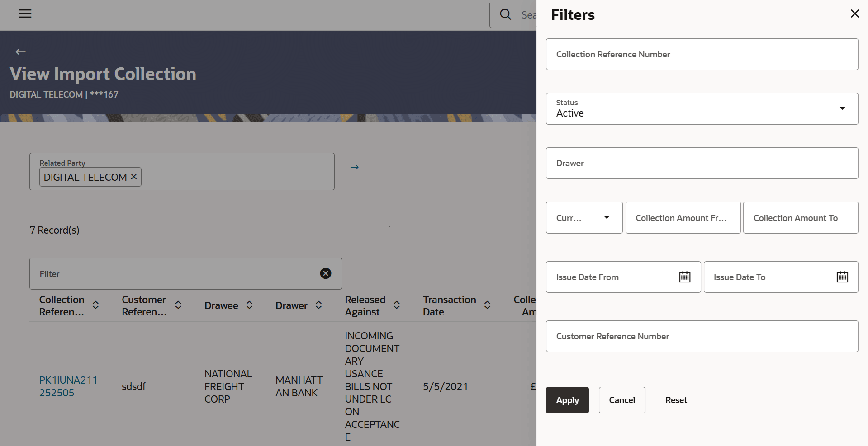The image size is (868, 446).
Task: Open the calendar picker for Issue Date To
Action: 842,277
